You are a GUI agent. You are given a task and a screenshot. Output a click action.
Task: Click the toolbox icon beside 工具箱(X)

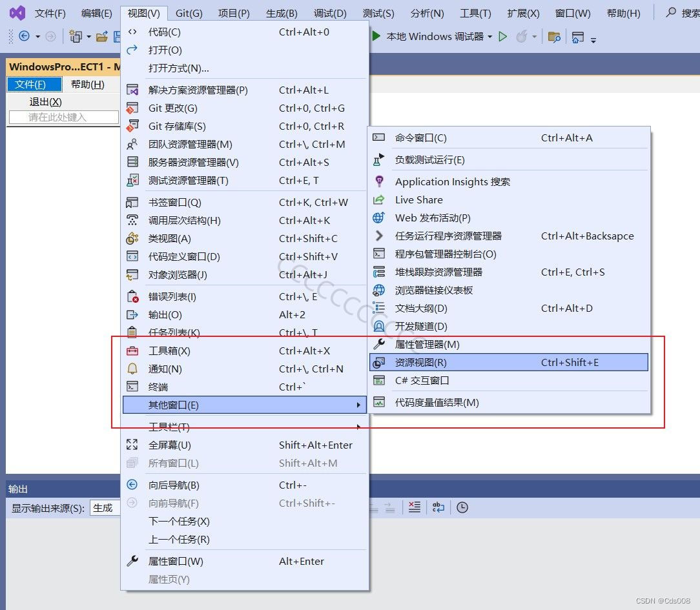132,351
